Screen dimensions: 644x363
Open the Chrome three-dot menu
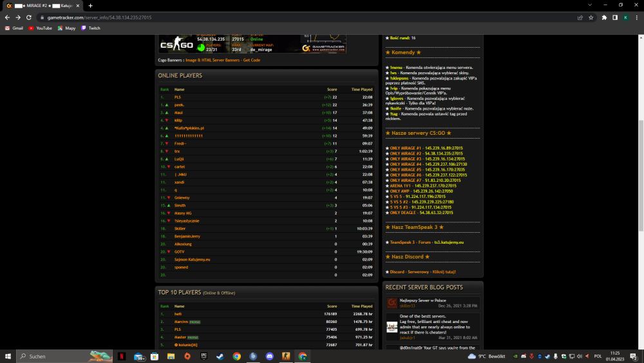coord(637,17)
